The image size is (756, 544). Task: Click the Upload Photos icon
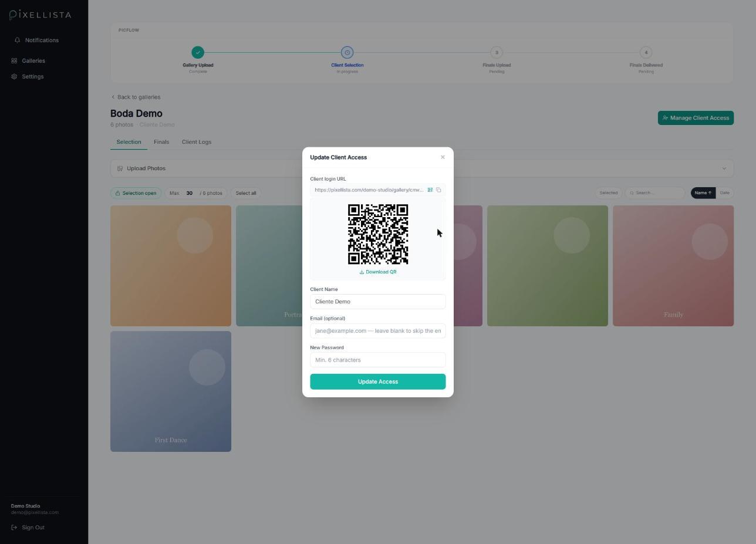[120, 168]
